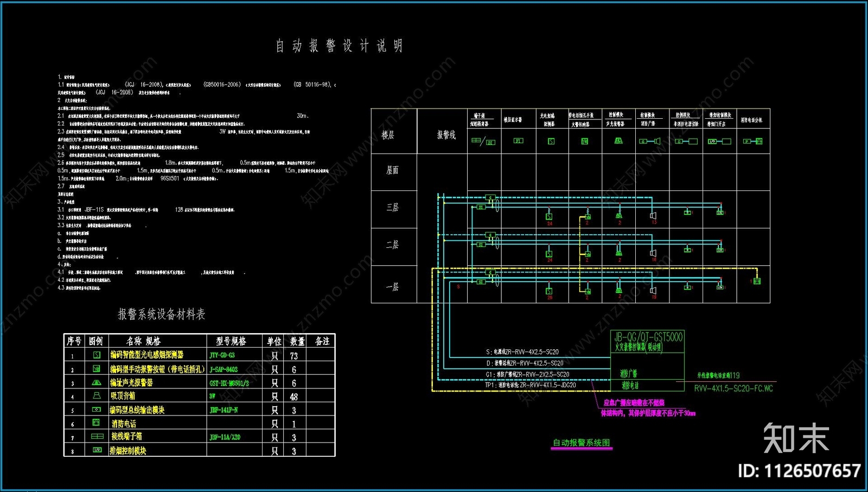Click the 消防广播 label in controller box
Viewport: 868px width, 492px height.
coord(629,374)
